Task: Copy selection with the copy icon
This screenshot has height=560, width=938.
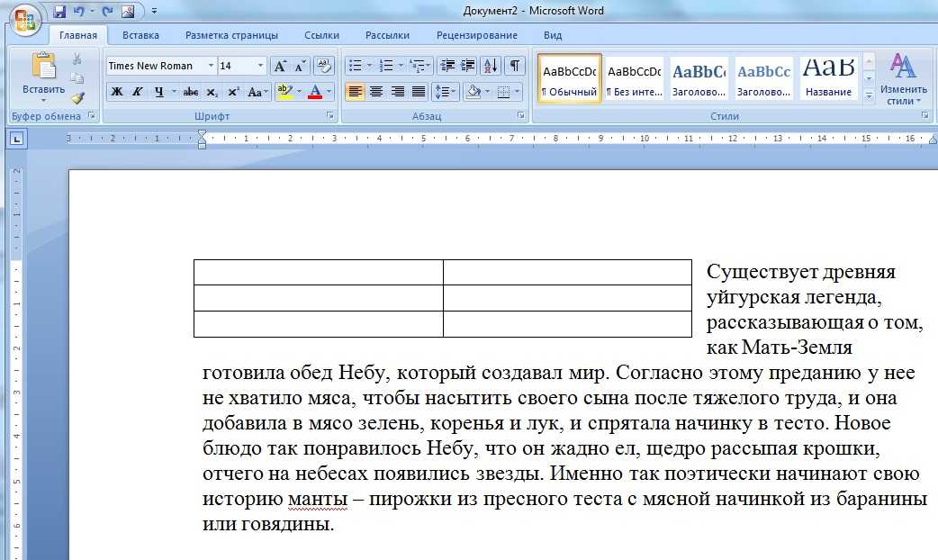Action: tap(77, 78)
